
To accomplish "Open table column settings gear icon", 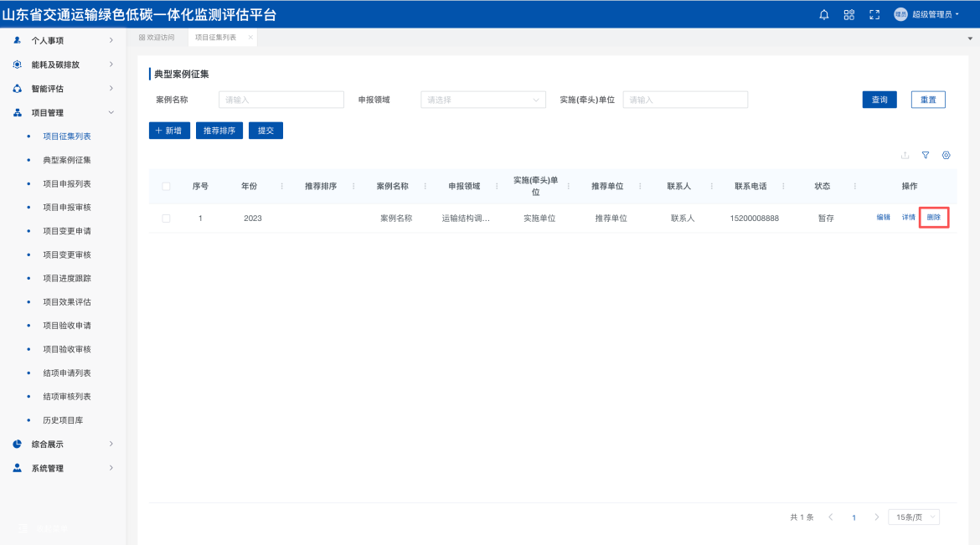I will [x=946, y=155].
